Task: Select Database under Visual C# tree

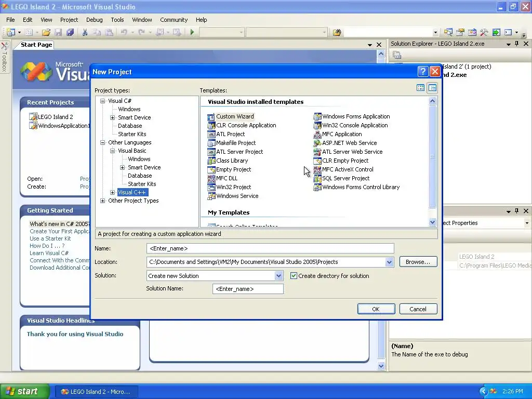Action: (x=130, y=126)
